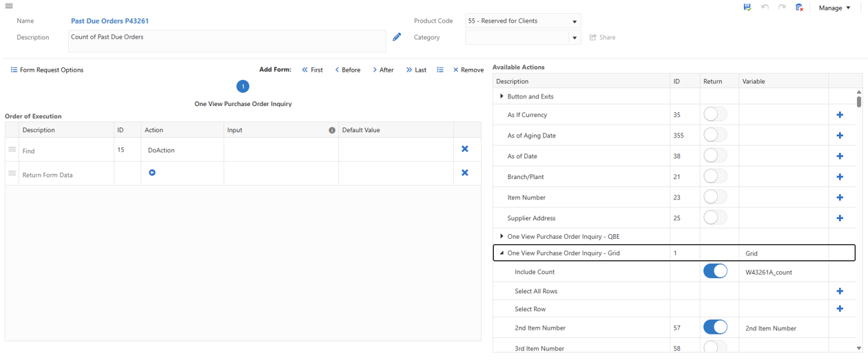Click One View Purchase Order Inquiry form title
This screenshot has height=362, width=868.
tap(243, 104)
